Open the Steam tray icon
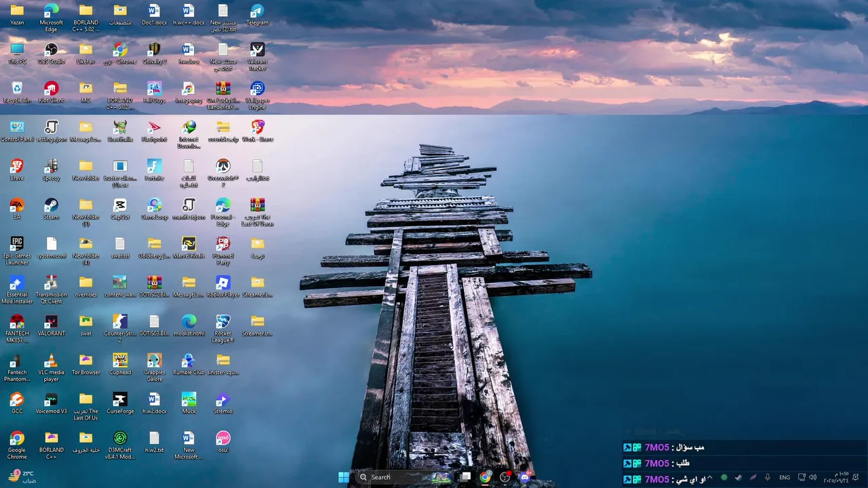868x488 pixels. [x=738, y=477]
